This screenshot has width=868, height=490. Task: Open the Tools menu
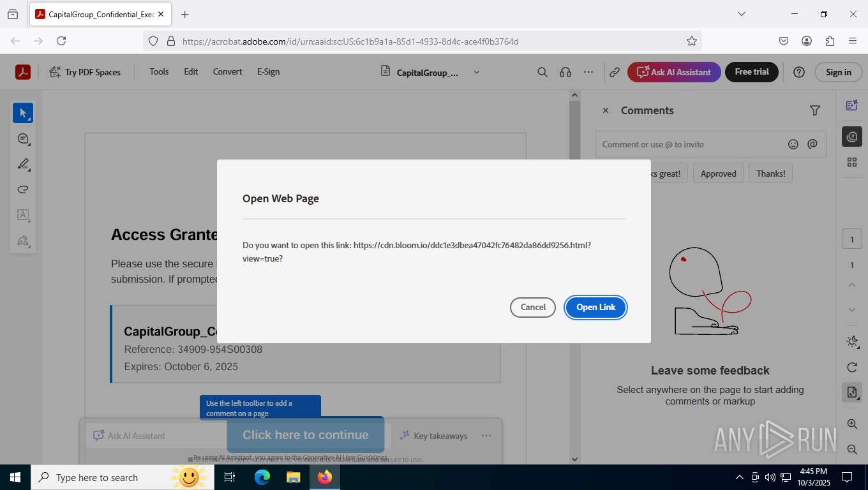159,71
